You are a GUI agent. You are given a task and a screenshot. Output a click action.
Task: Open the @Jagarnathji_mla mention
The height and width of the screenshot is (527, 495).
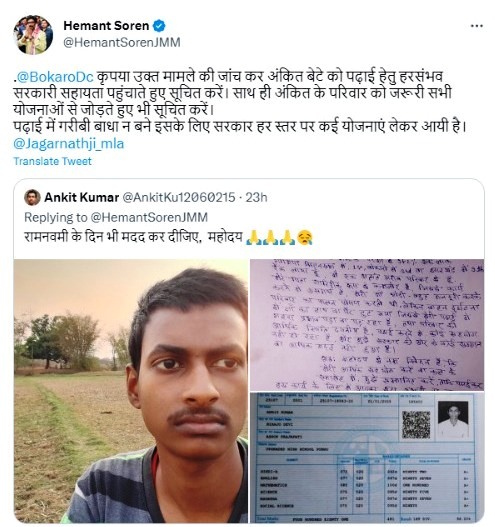[x=69, y=144]
